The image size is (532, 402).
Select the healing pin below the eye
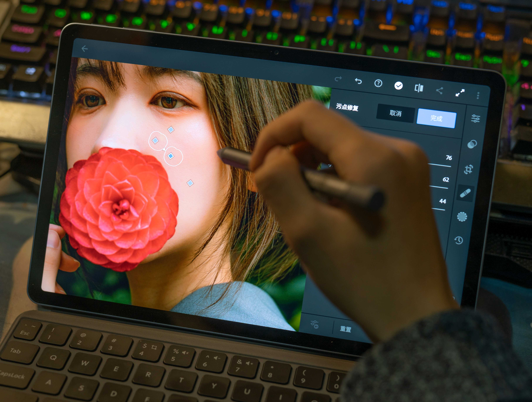point(171,130)
